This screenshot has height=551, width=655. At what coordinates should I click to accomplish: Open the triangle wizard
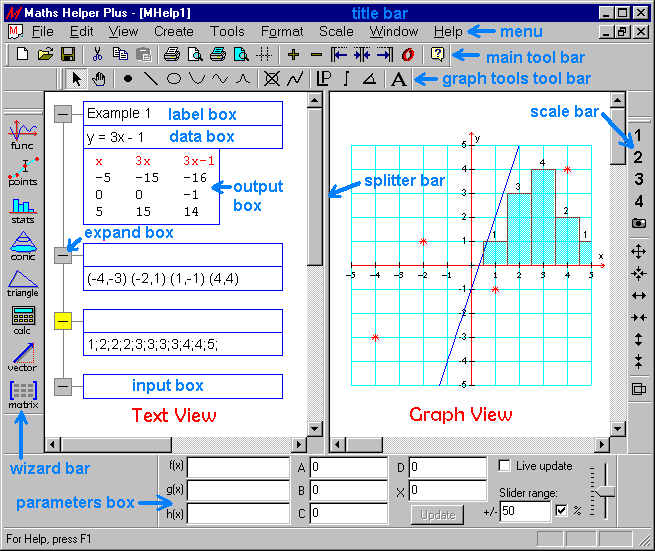point(23,284)
